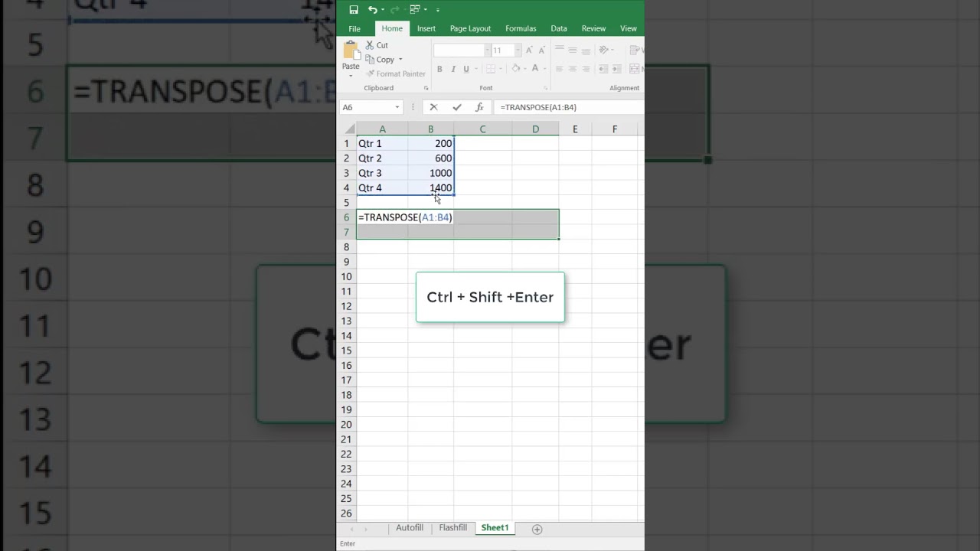980x551 pixels.
Task: Open the font size dropdown showing 11
Action: point(518,51)
